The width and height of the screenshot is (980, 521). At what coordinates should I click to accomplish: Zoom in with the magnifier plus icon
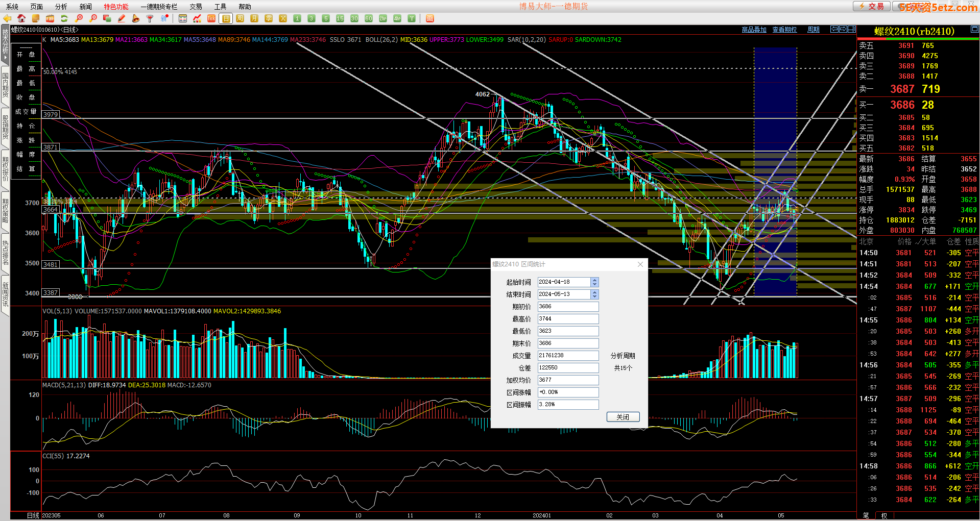[x=79, y=18]
